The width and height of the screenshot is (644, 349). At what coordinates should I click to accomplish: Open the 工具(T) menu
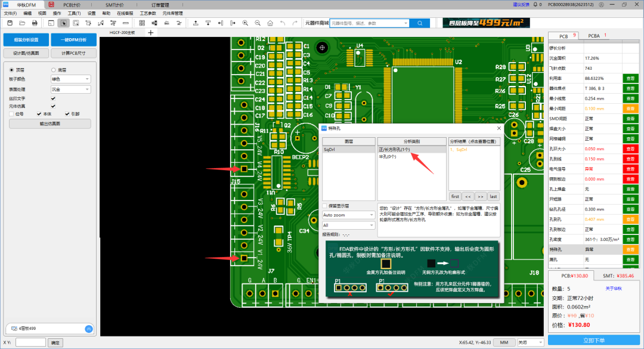click(x=74, y=14)
